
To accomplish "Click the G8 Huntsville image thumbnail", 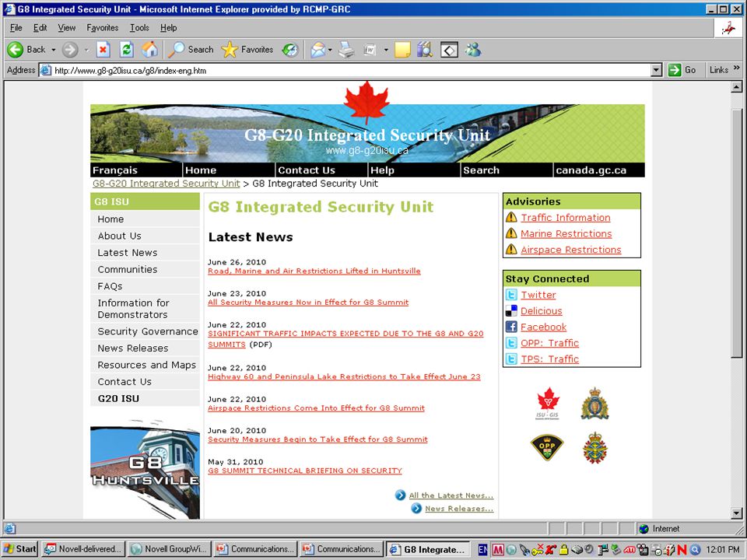I will (145, 469).
